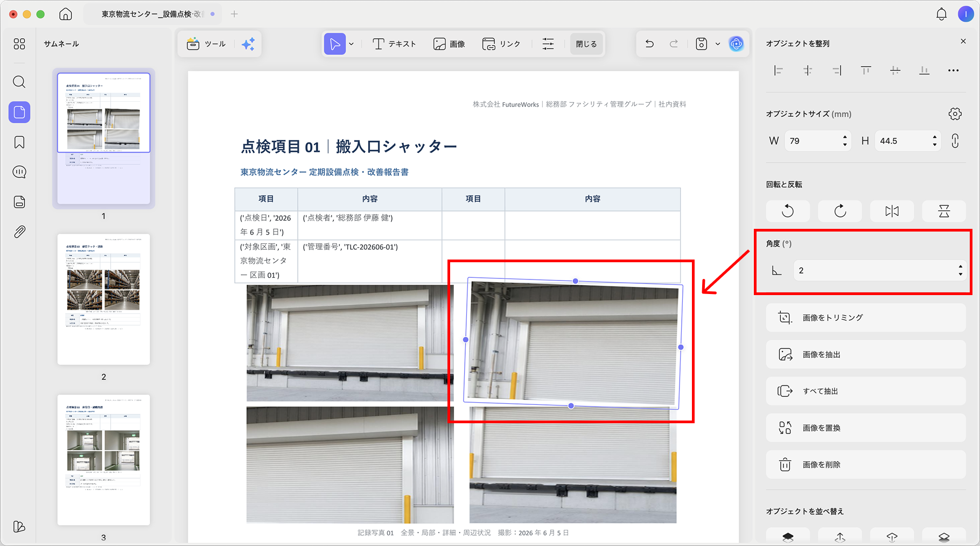Increase the height stepper value

[x=935, y=137]
